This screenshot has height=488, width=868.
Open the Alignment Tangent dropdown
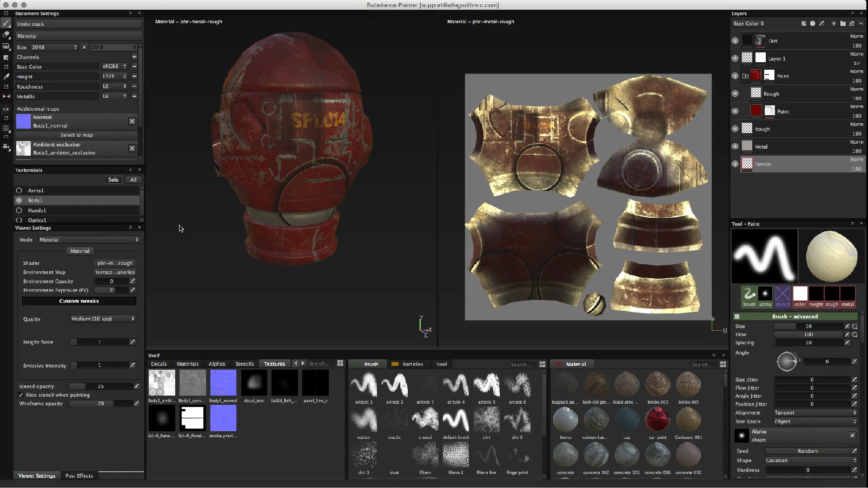pos(815,413)
